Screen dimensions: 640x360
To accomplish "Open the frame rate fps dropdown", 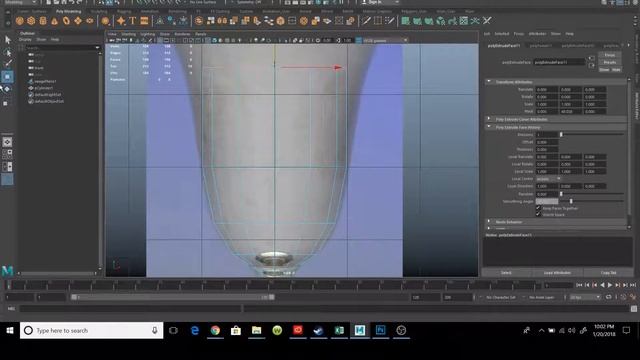I will point(585,298).
